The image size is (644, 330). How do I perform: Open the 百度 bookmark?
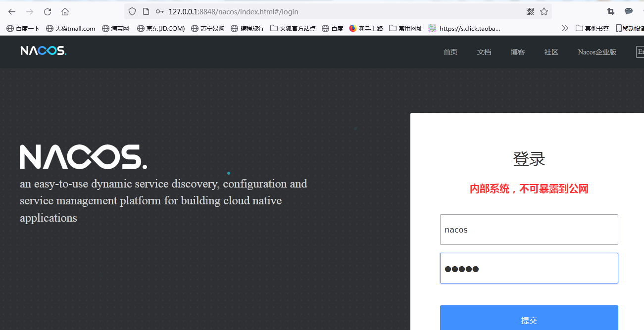pos(332,28)
